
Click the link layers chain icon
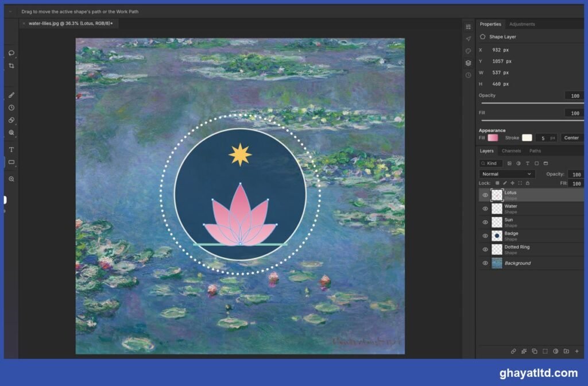tap(513, 351)
